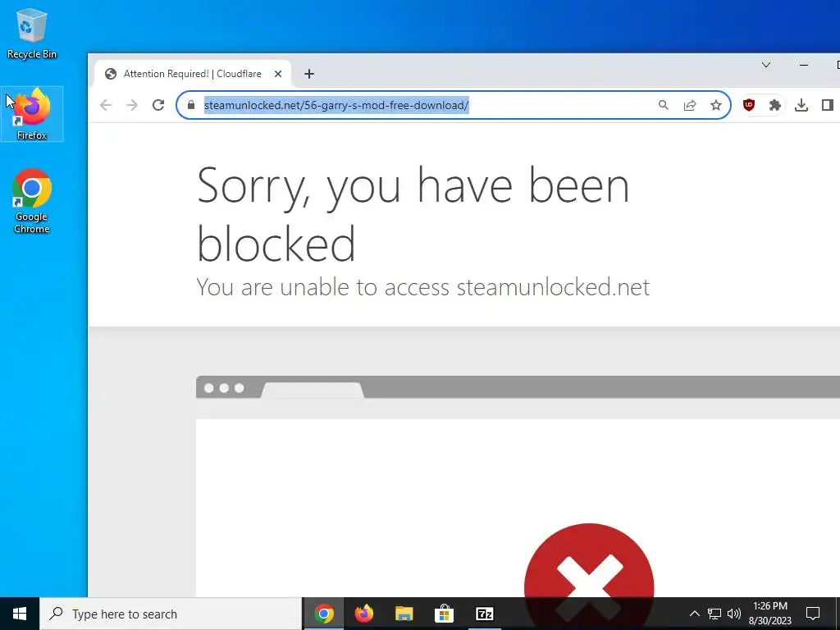
Task: Click the Sorry, you have been blocked heading
Action: 413,214
